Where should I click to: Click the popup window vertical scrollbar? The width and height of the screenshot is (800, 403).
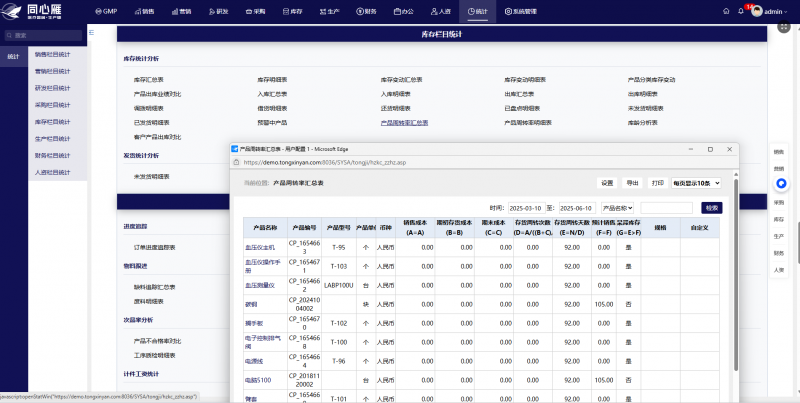pyautogui.click(x=734, y=260)
